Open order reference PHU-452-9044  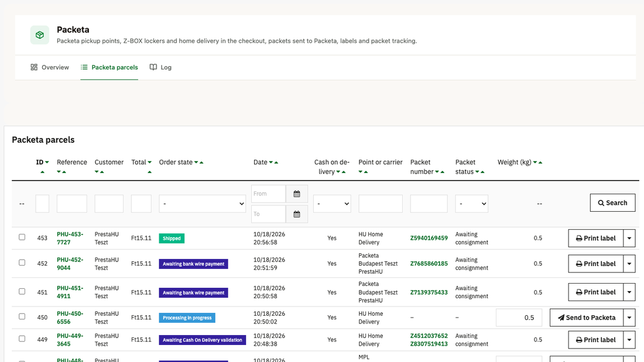pos(70,264)
